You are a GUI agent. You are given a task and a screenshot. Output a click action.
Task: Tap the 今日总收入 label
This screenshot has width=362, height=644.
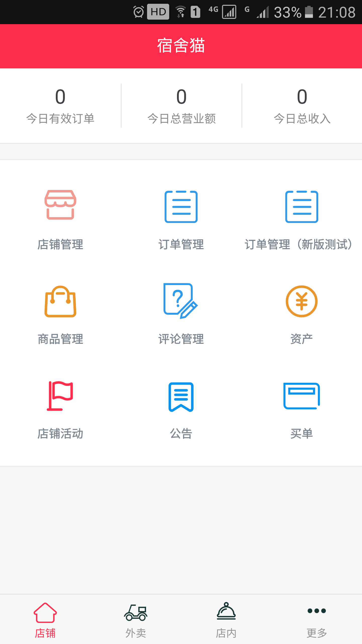click(x=302, y=119)
